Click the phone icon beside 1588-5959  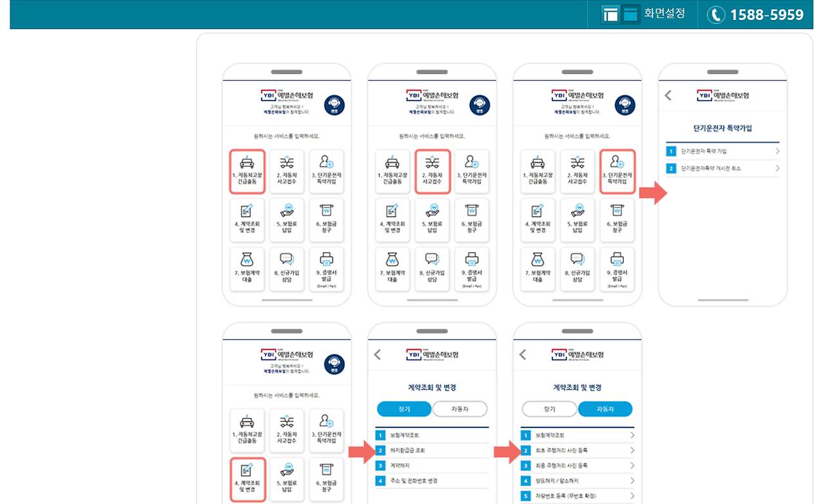tap(716, 15)
